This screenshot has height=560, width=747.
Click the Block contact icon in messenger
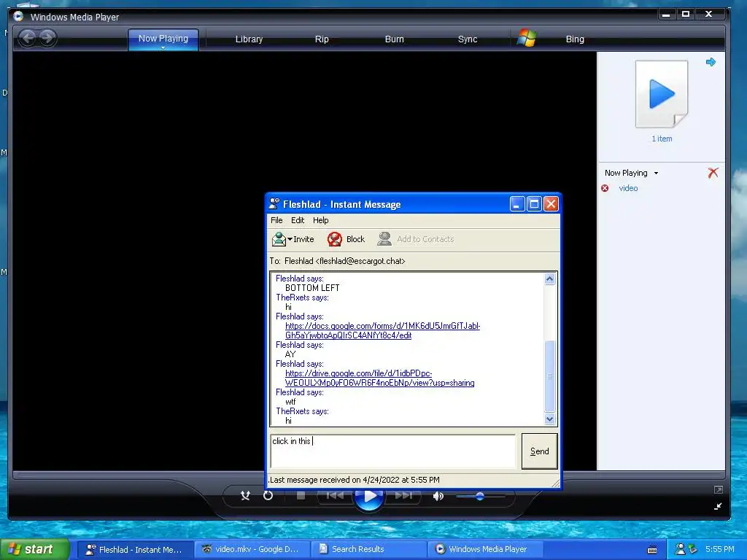coord(334,239)
